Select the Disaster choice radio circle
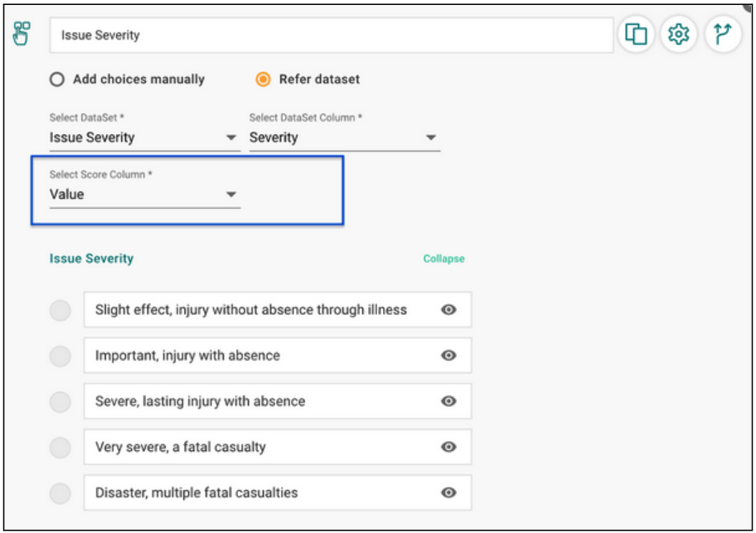Viewport: 756px width, 533px height. 61,493
